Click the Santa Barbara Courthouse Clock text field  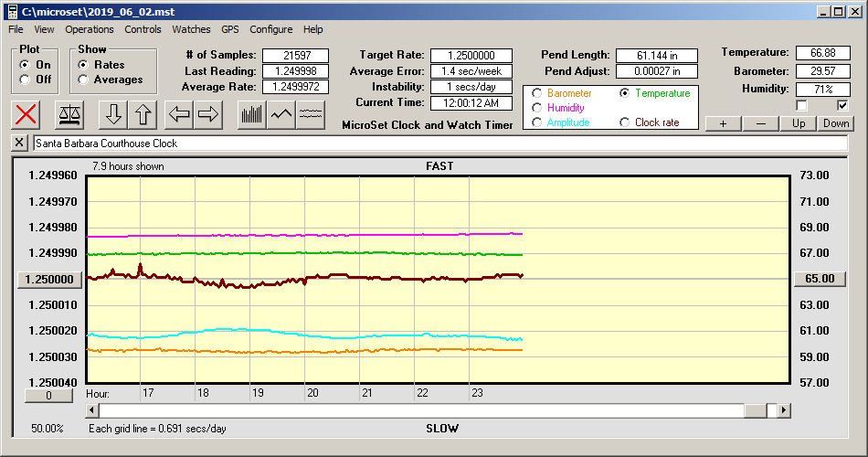[439, 143]
